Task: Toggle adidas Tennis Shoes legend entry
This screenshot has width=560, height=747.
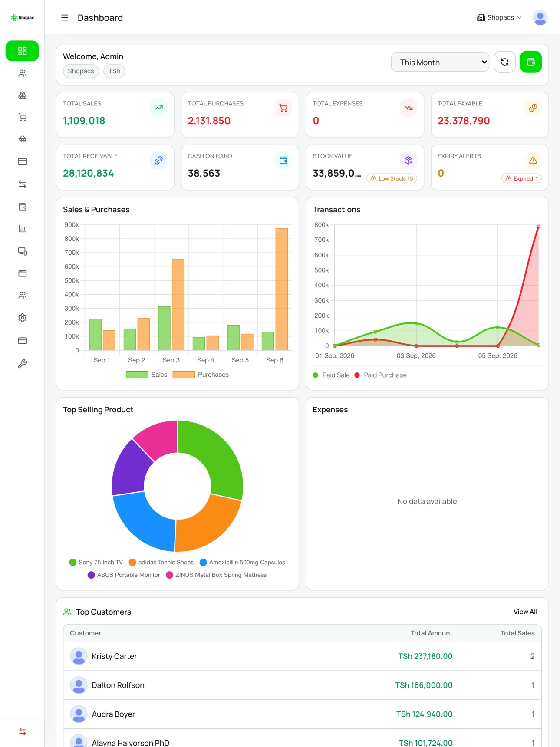Action: click(x=161, y=562)
